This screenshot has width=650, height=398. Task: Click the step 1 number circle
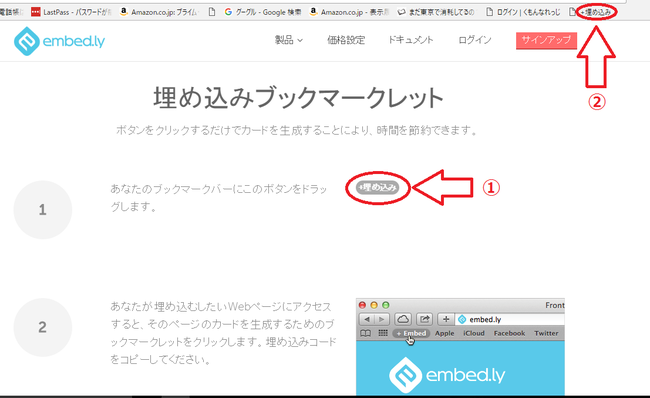tap(43, 210)
